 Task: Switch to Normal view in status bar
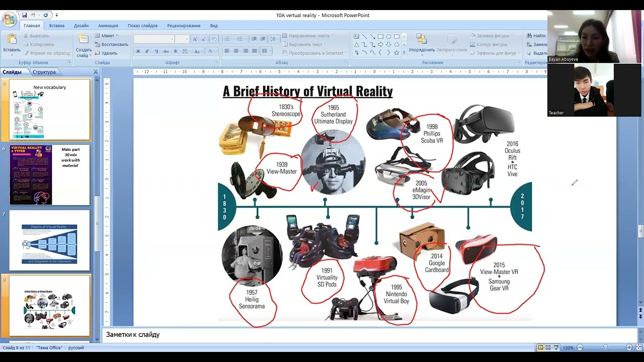(541, 347)
